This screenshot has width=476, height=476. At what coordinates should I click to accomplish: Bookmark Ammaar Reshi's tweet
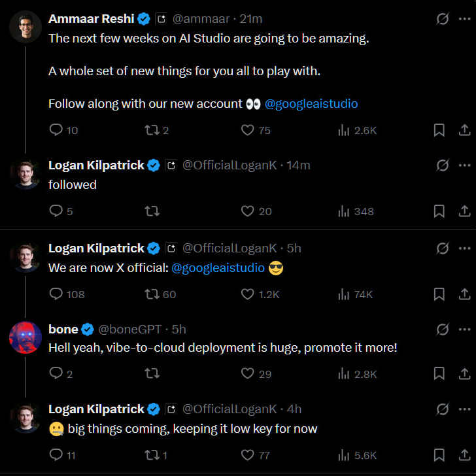click(439, 130)
